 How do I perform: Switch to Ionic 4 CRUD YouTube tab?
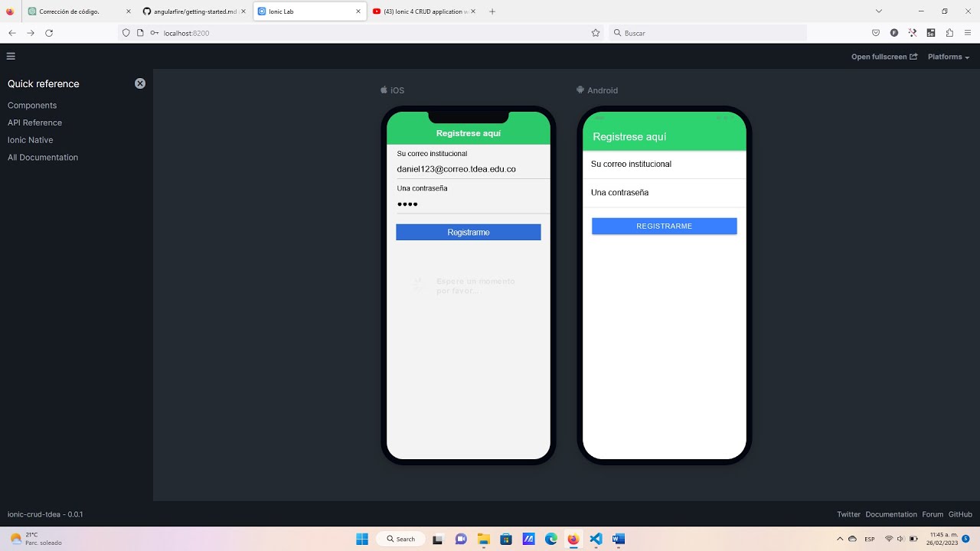point(423,11)
